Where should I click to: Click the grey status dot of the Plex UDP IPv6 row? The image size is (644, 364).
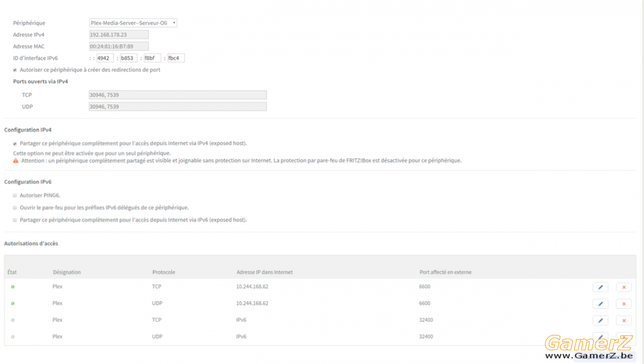click(12, 337)
